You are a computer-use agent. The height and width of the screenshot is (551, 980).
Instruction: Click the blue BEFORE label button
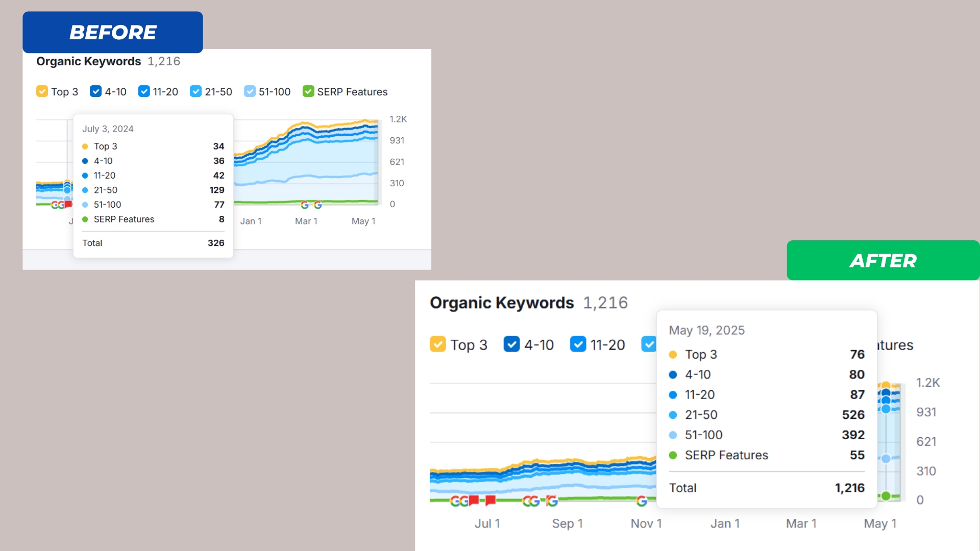coord(113,32)
